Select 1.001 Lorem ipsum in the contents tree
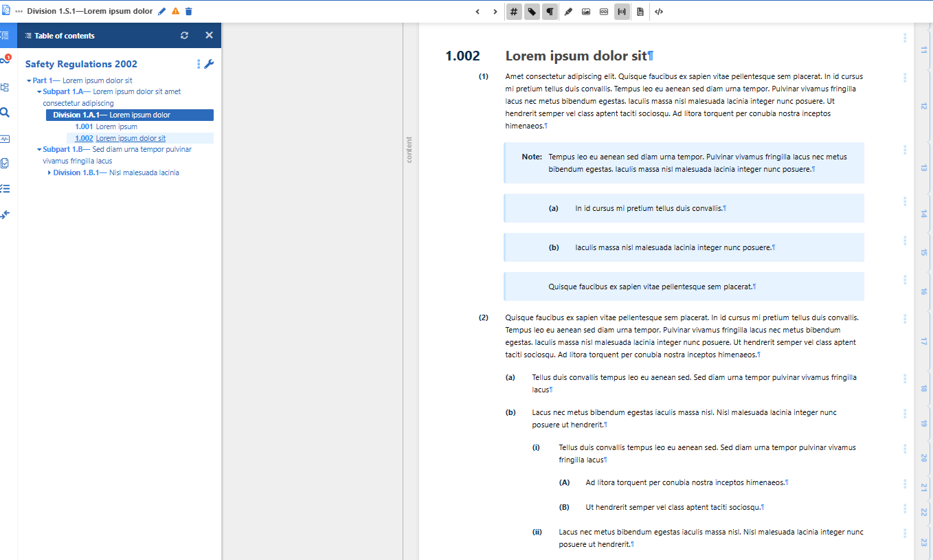This screenshot has width=933, height=560. pos(106,126)
